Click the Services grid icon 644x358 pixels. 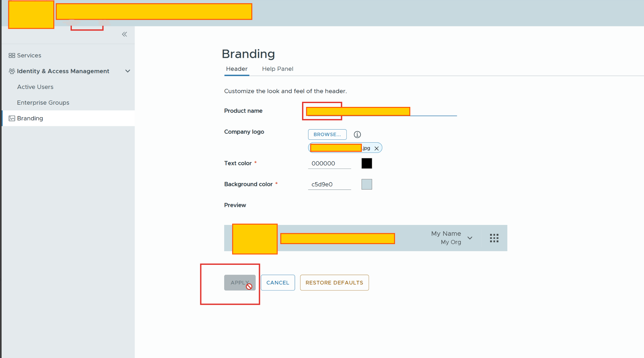click(x=12, y=56)
